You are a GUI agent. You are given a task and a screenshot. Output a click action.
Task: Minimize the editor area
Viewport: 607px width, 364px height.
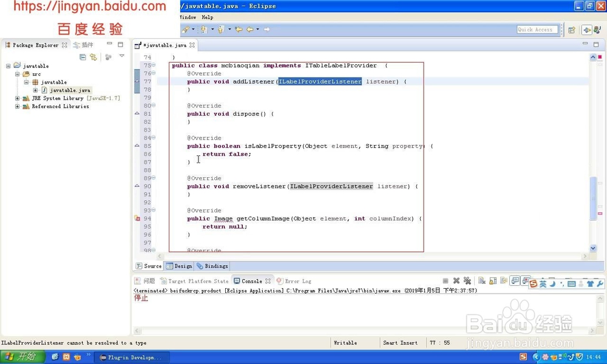point(585,44)
